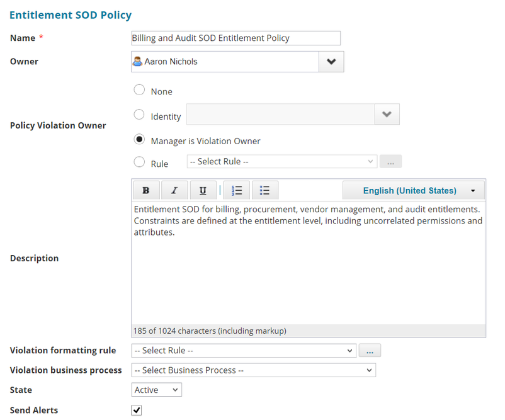Open English (United States) language dropdown
The image size is (505, 420).
[414, 191]
